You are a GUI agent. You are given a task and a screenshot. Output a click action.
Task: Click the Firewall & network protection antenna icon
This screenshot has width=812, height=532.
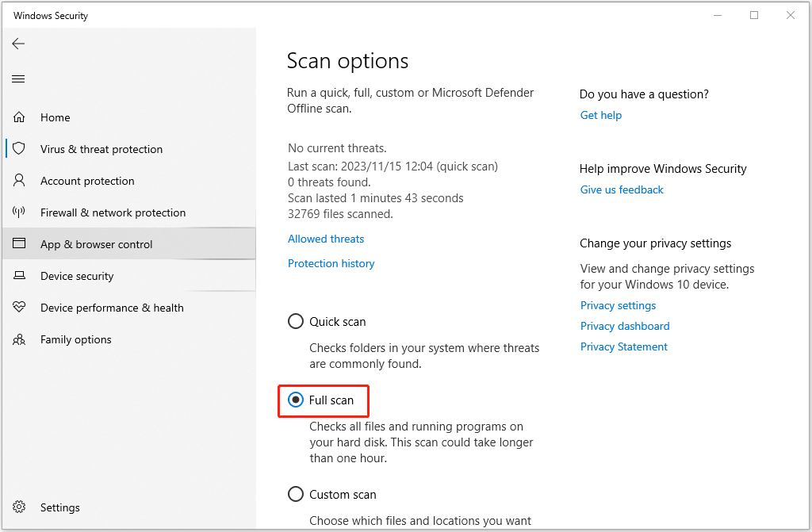(19, 212)
